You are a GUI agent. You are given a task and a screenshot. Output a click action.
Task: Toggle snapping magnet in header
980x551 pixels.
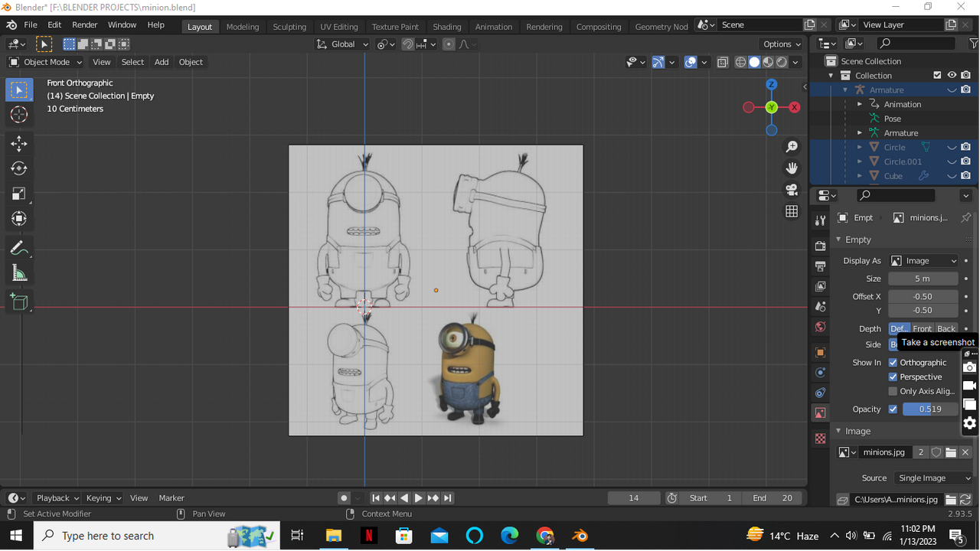tap(408, 44)
